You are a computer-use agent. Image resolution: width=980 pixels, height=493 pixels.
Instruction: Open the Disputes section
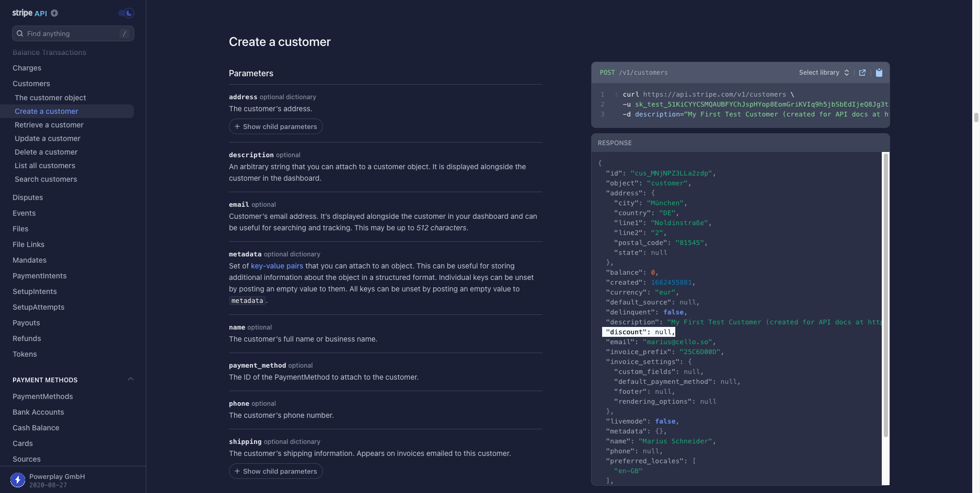pyautogui.click(x=28, y=197)
